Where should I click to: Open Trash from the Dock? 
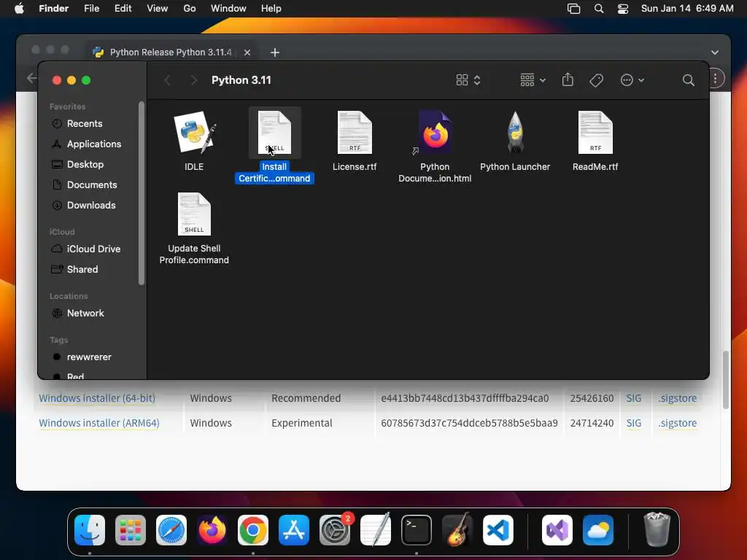point(657,529)
